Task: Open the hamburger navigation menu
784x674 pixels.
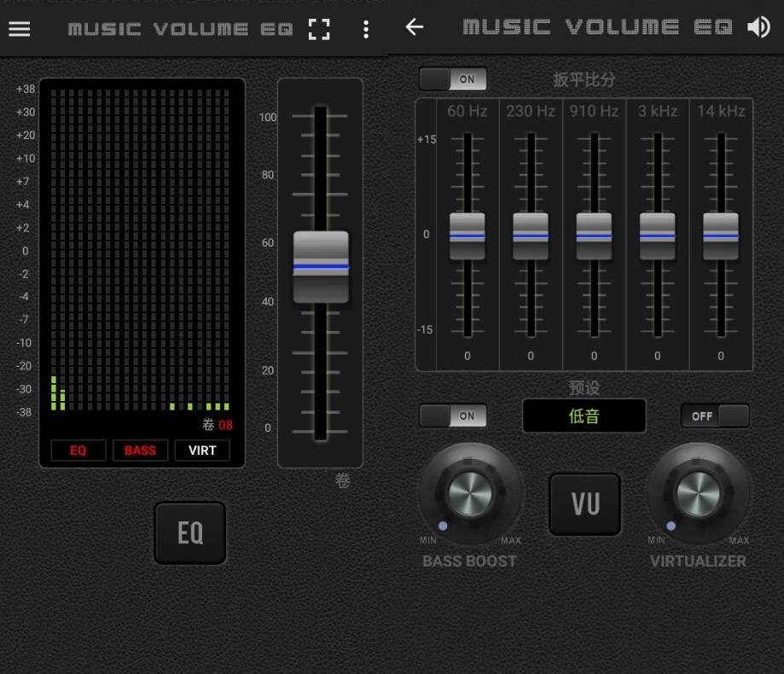Action: point(20,29)
